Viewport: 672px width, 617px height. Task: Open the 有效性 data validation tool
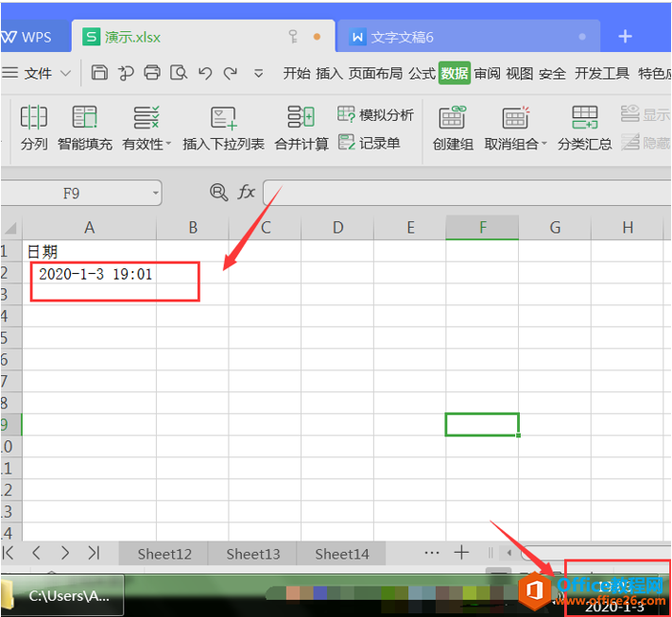[143, 129]
